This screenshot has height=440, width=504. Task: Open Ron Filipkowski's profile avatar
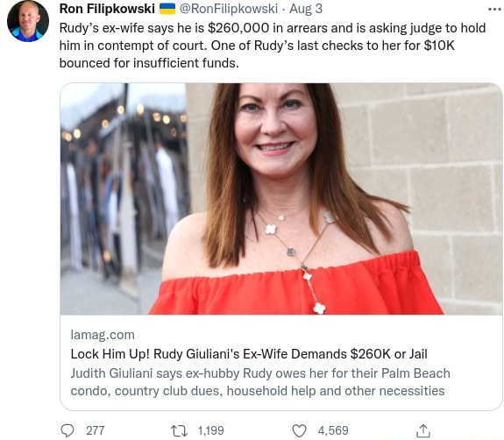coord(28,21)
